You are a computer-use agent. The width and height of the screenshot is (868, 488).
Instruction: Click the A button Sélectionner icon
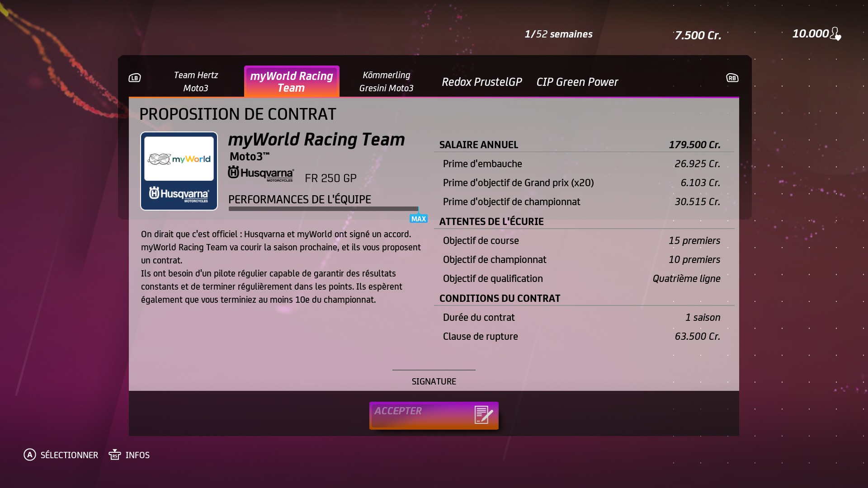[30, 455]
